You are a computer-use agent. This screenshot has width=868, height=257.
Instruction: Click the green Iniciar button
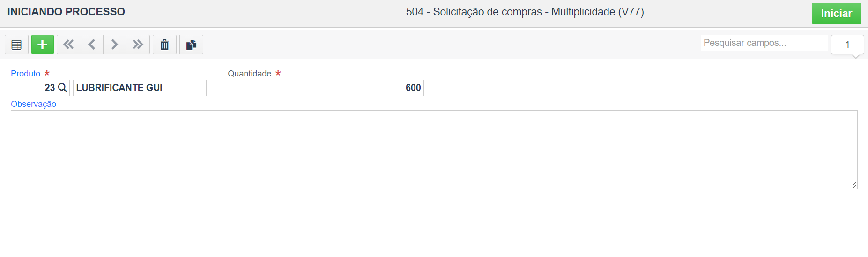click(x=836, y=14)
